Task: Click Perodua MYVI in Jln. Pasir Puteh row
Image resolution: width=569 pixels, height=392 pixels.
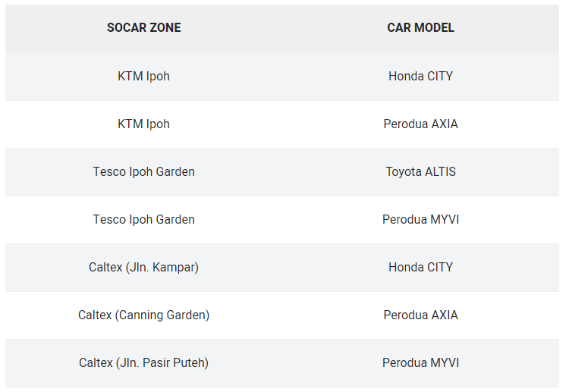Action: [x=420, y=362]
